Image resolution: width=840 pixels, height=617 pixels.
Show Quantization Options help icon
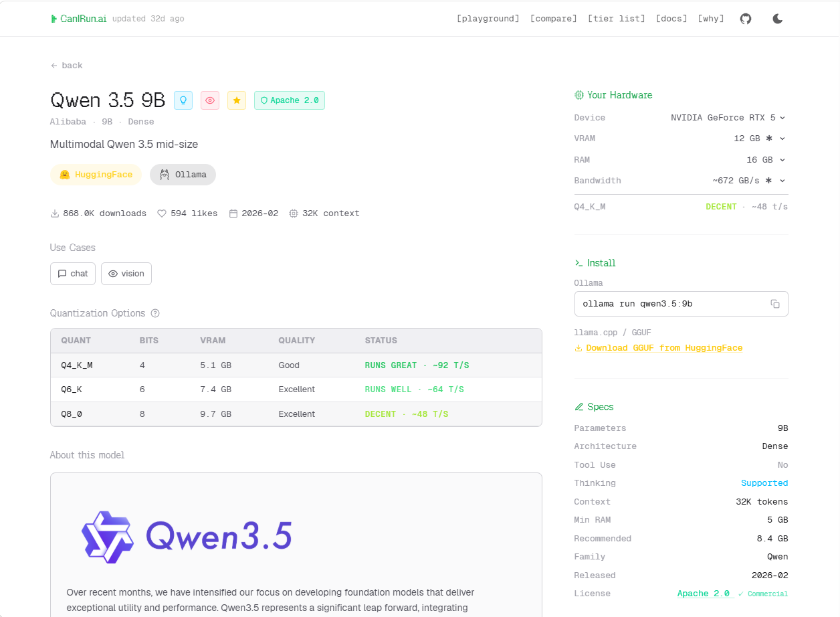pyautogui.click(x=155, y=313)
